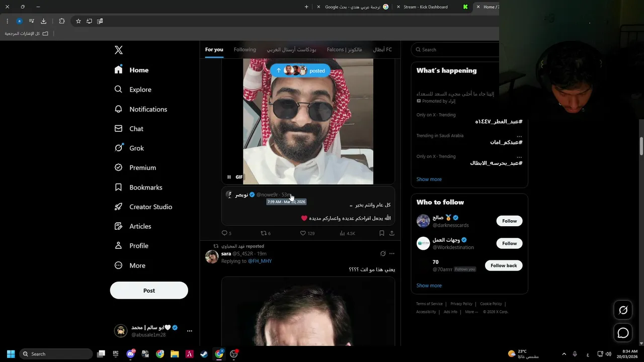Switch to the أبطال FC tab
The width and height of the screenshot is (644, 362).
point(382,49)
